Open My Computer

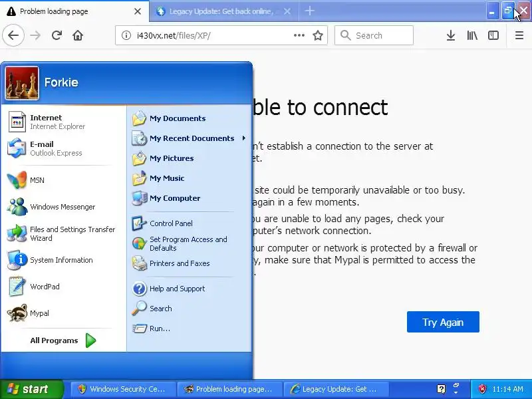point(190,198)
